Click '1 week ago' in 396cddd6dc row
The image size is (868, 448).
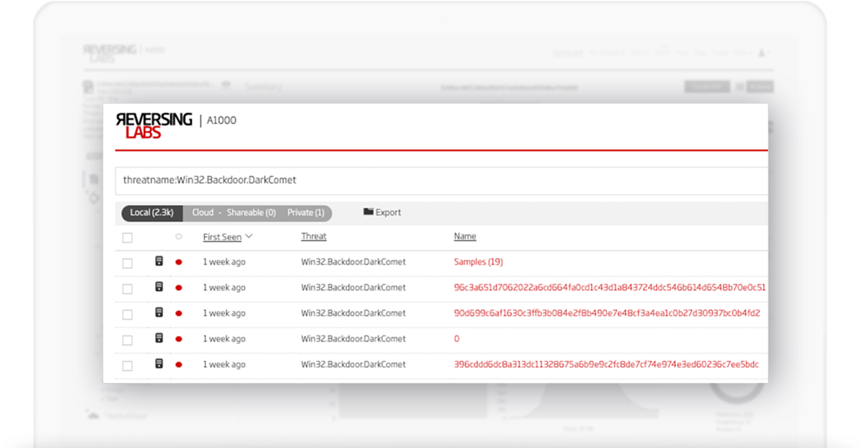(224, 364)
